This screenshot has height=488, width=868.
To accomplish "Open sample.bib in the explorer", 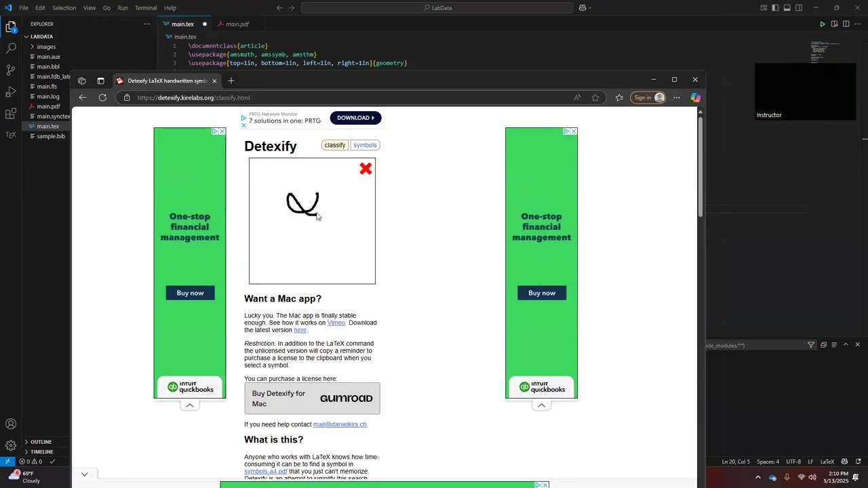I will 51,136.
